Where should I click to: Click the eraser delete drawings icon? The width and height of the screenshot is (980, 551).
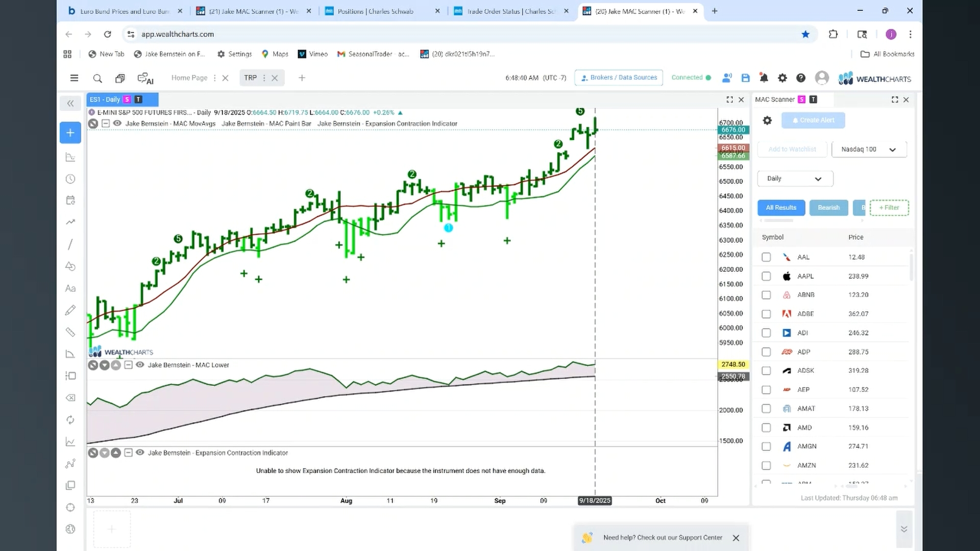tap(70, 398)
